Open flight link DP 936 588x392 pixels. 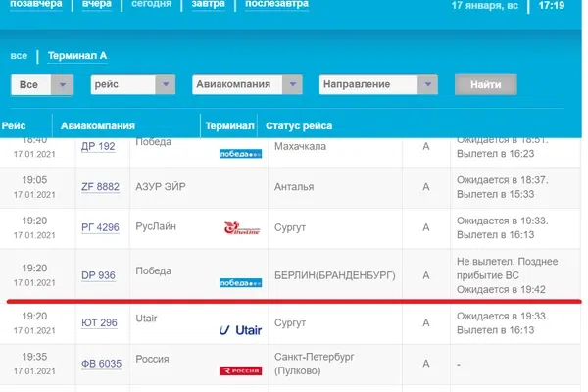coord(98,275)
